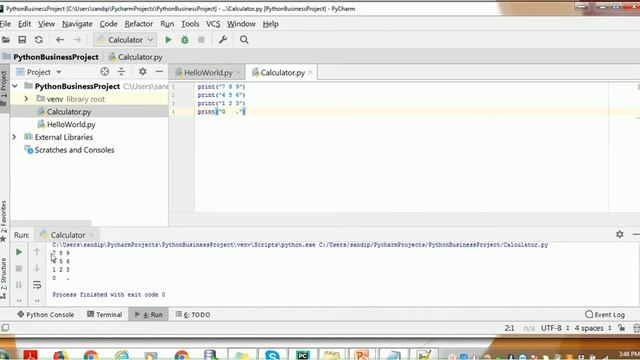
Task: Open the 6: TODO tool window
Action: (193, 314)
